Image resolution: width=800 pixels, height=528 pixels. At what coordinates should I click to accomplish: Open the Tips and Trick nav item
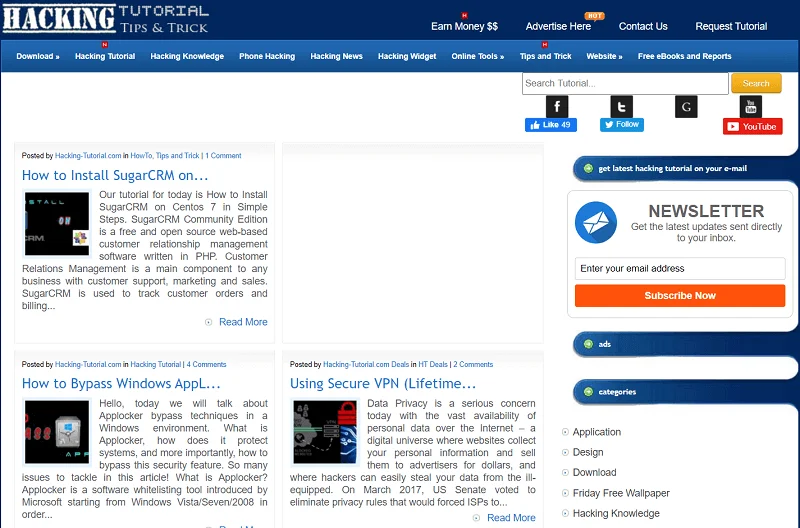[x=545, y=56]
